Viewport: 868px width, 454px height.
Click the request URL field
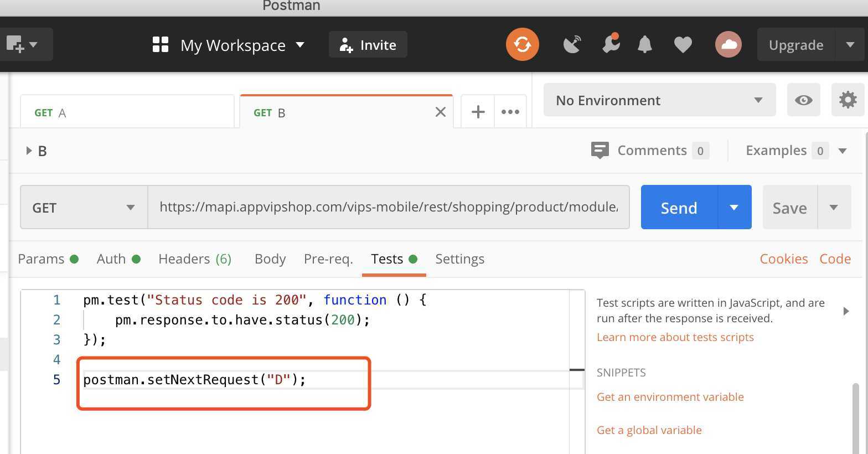[x=389, y=207]
